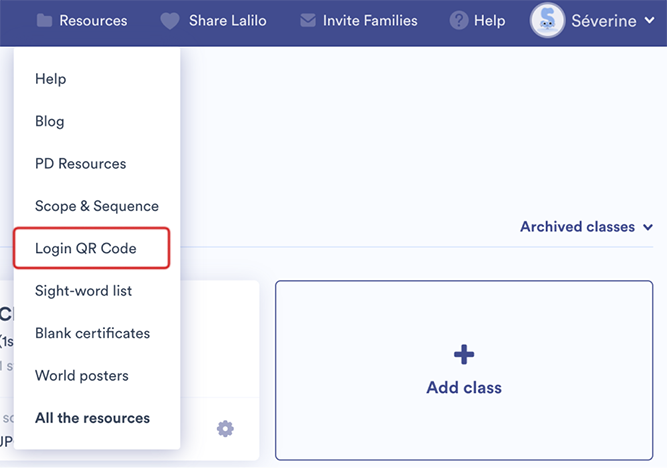Viewport: 667px width, 468px height.
Task: Choose PD Resources in the dropdown
Action: [x=81, y=163]
